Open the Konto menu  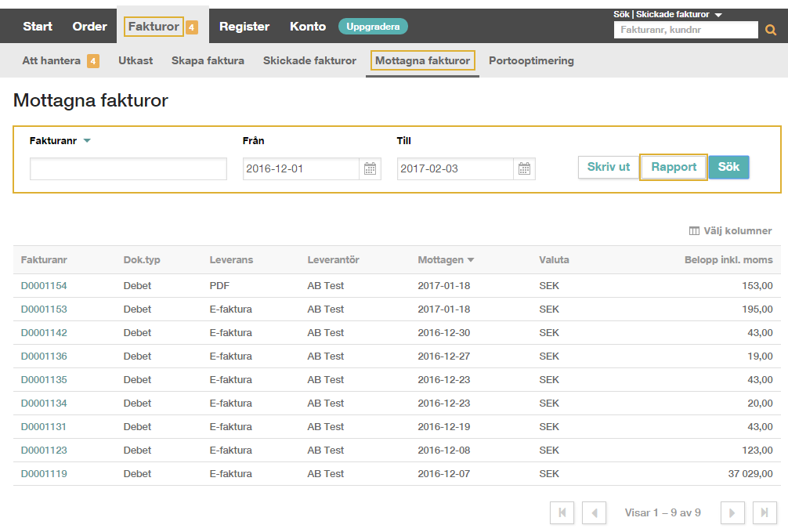click(x=308, y=26)
